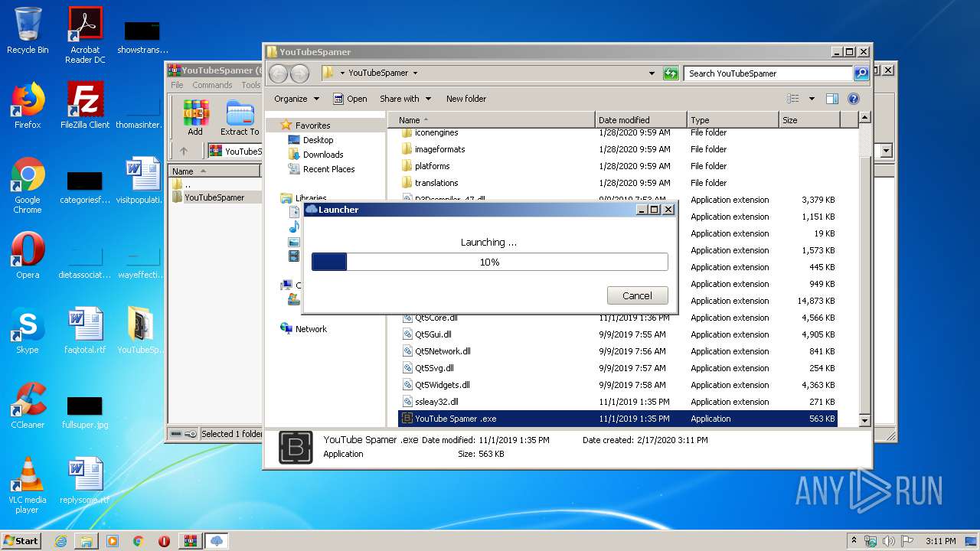
Task: Launch Opera from the desktop
Action: 28,256
